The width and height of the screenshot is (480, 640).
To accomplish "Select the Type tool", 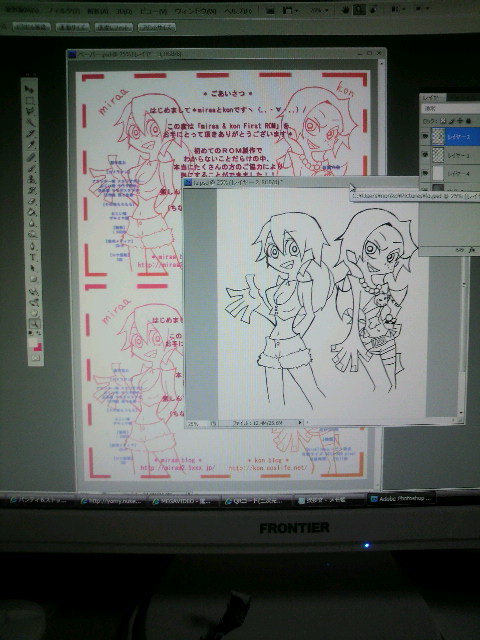I will point(33,258).
